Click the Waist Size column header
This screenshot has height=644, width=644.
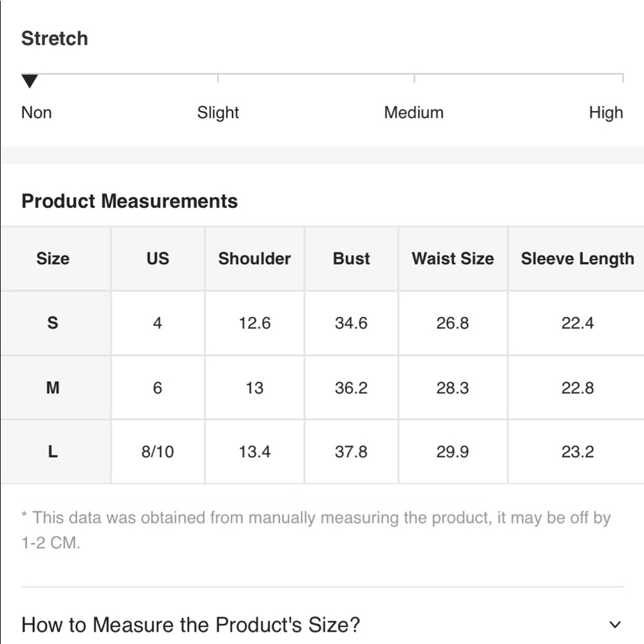[453, 258]
